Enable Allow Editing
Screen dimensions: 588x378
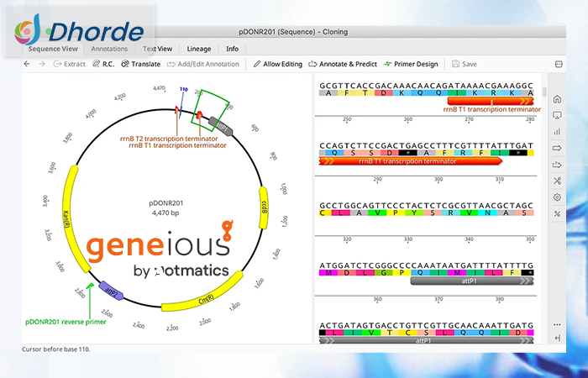point(277,64)
